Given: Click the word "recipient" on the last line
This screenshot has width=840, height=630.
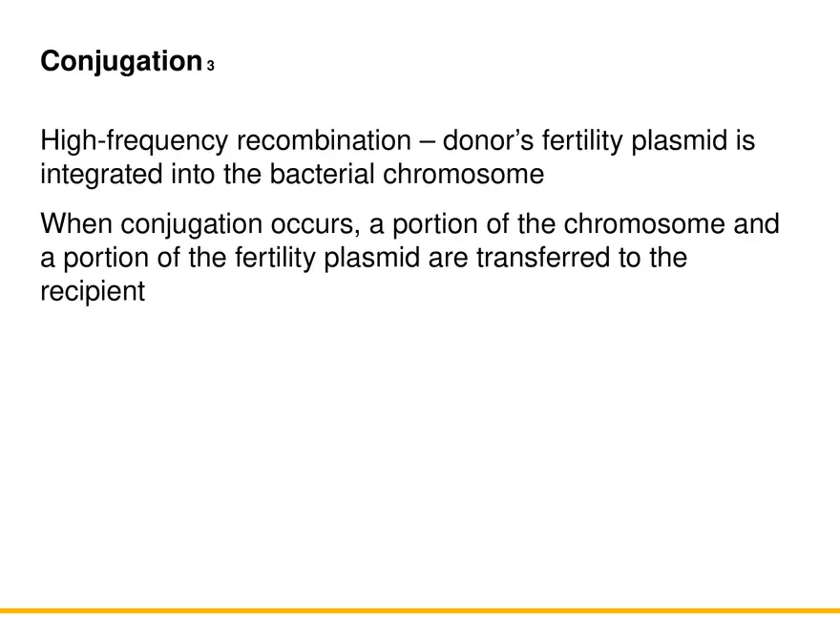Looking at the screenshot, I should pyautogui.click(x=93, y=291).
